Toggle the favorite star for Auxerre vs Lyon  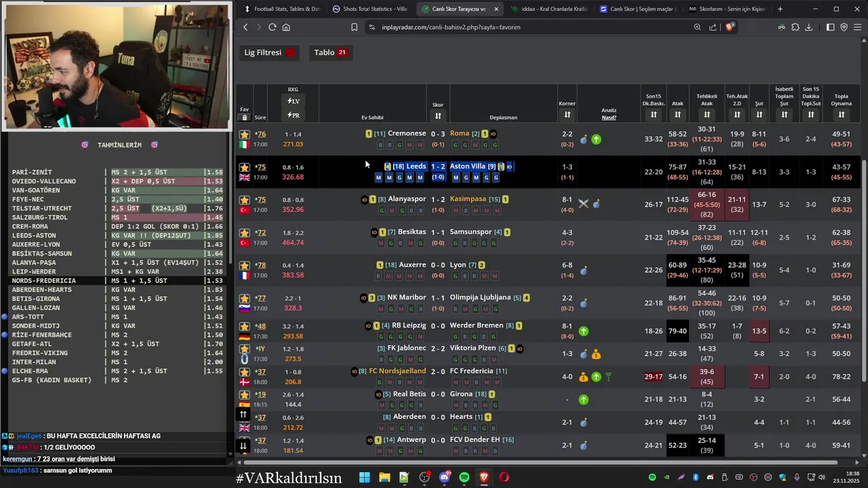click(245, 265)
